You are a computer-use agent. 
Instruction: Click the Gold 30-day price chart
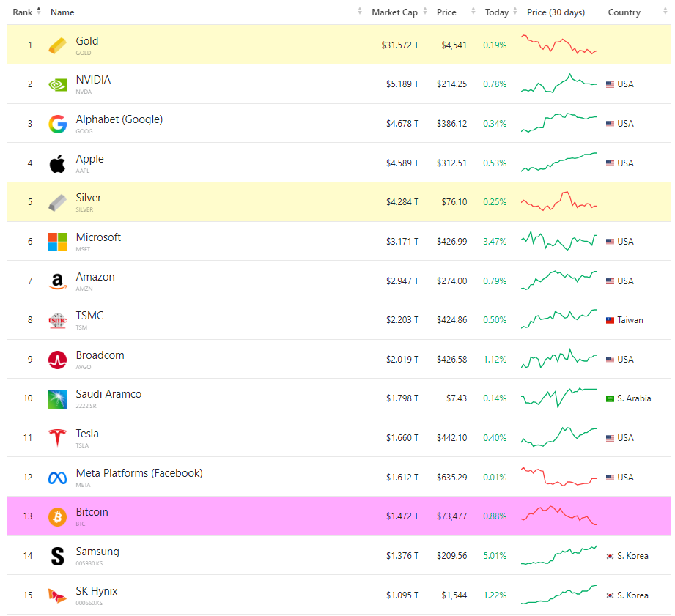558,45
